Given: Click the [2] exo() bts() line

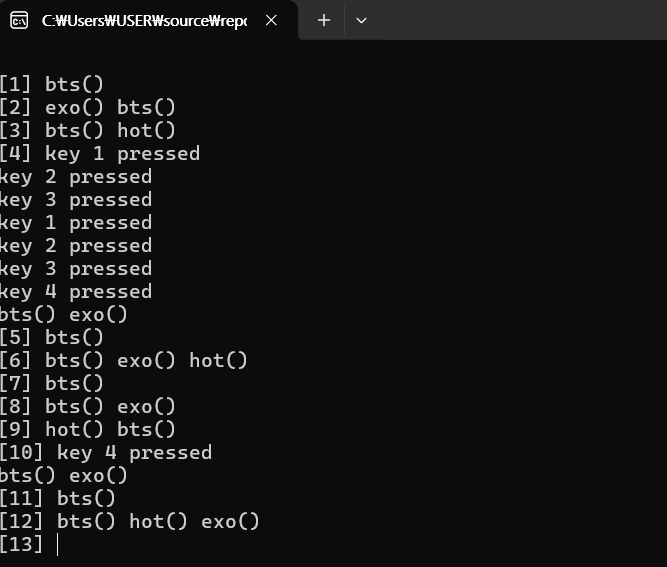Looking at the screenshot, I should click(88, 107).
